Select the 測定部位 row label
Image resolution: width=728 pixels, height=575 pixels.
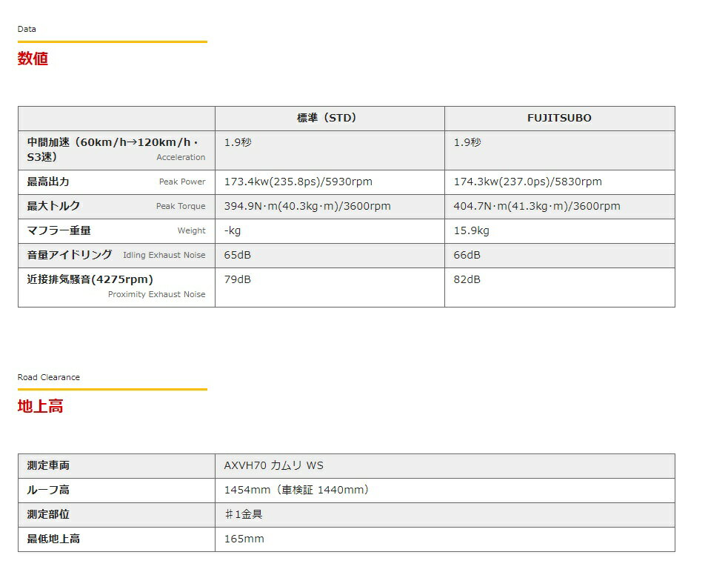[x=48, y=514]
